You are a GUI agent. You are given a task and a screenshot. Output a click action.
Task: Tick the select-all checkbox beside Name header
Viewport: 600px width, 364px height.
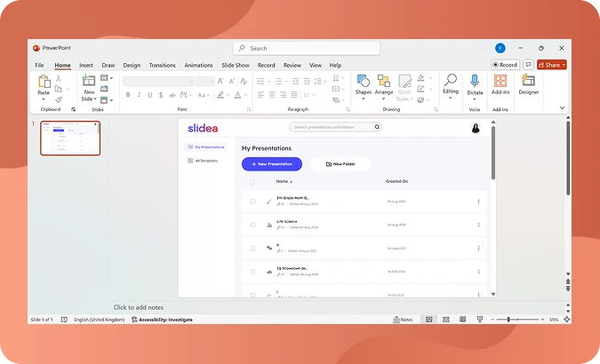pyautogui.click(x=252, y=182)
